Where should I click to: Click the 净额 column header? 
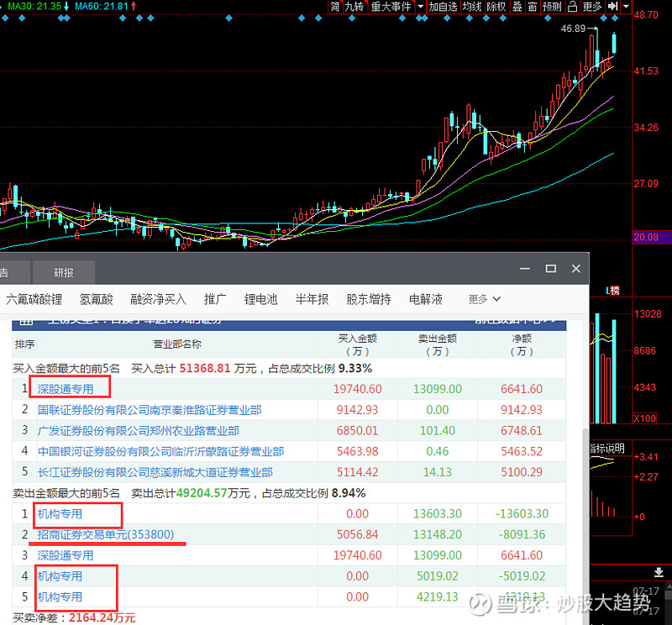(x=522, y=344)
